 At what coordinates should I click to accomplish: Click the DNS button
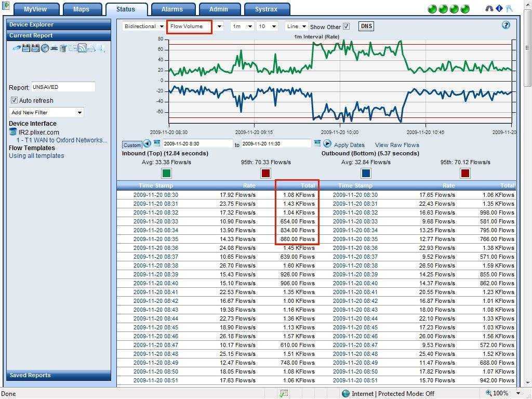[366, 26]
